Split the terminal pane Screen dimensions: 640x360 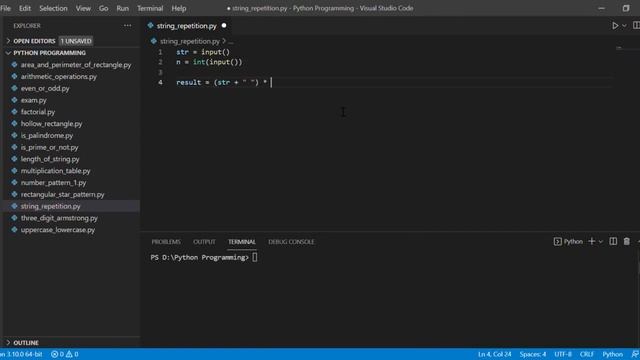tap(613, 242)
